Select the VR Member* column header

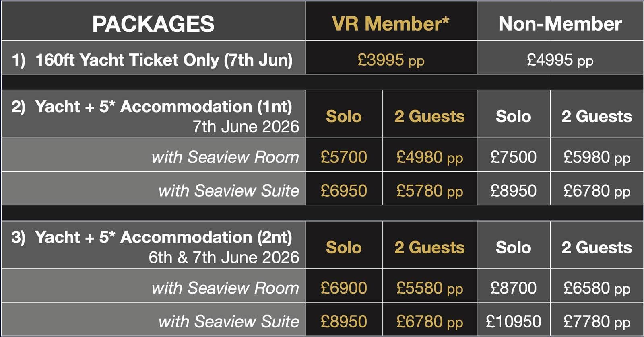[390, 24]
